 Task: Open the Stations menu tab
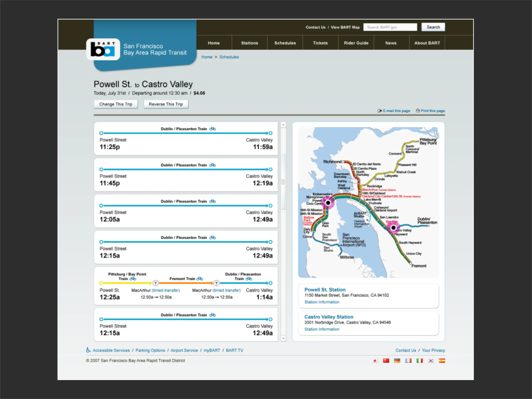[249, 43]
